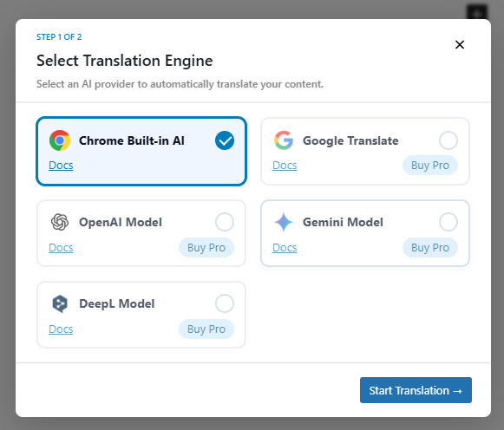The width and height of the screenshot is (504, 430).
Task: Select the Chrome Built-in AI radio button
Action: (225, 140)
